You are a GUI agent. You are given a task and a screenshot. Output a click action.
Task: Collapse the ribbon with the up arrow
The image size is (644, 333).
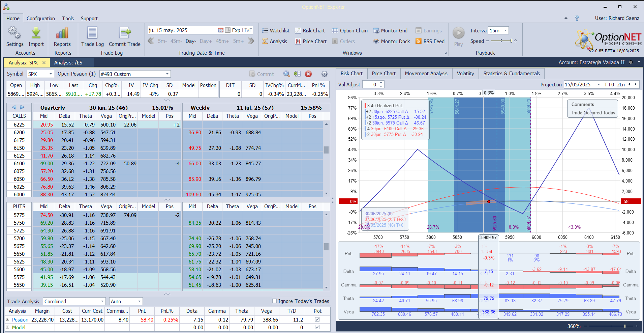point(566,18)
